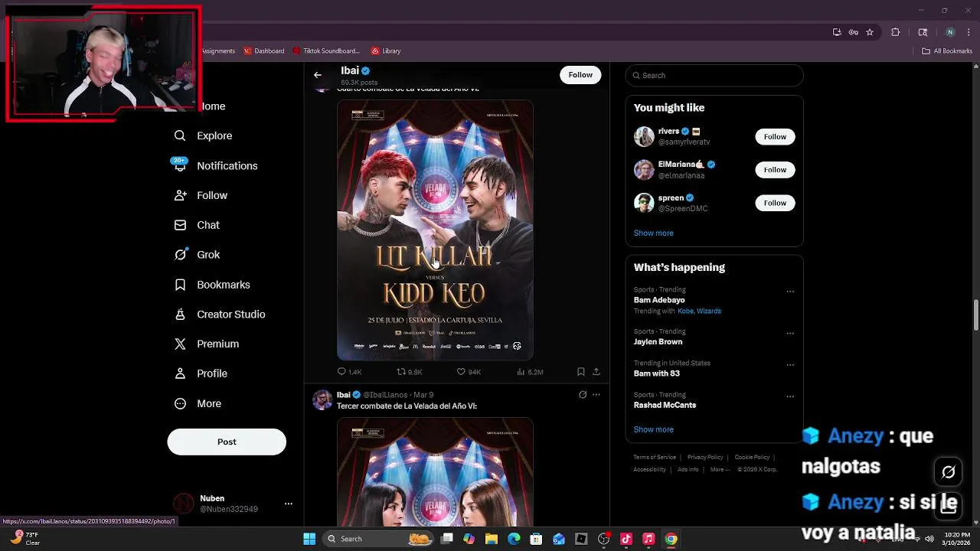Open Creator Studio from sidebar
Image resolution: width=980 pixels, height=551 pixels.
click(230, 315)
